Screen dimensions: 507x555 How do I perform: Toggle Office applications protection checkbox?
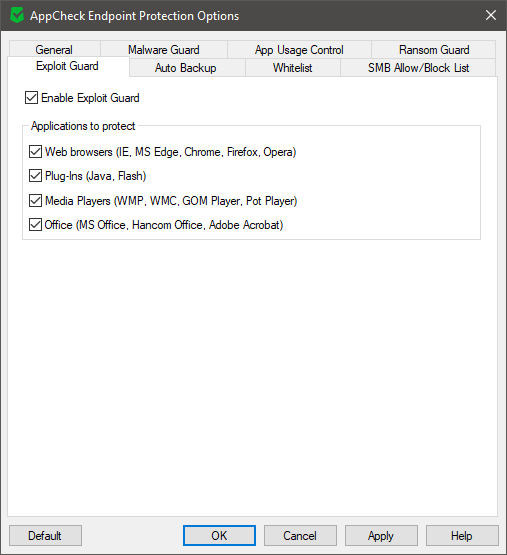35,225
